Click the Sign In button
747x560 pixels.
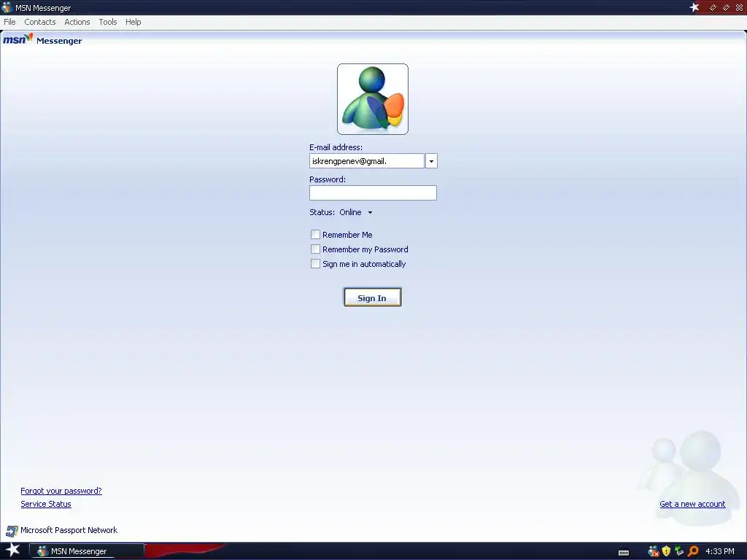point(373,297)
